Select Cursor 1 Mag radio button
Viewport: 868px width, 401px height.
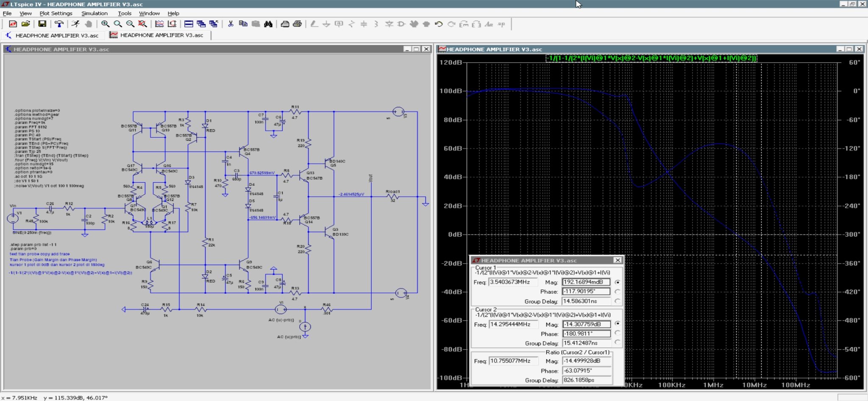coord(618,282)
